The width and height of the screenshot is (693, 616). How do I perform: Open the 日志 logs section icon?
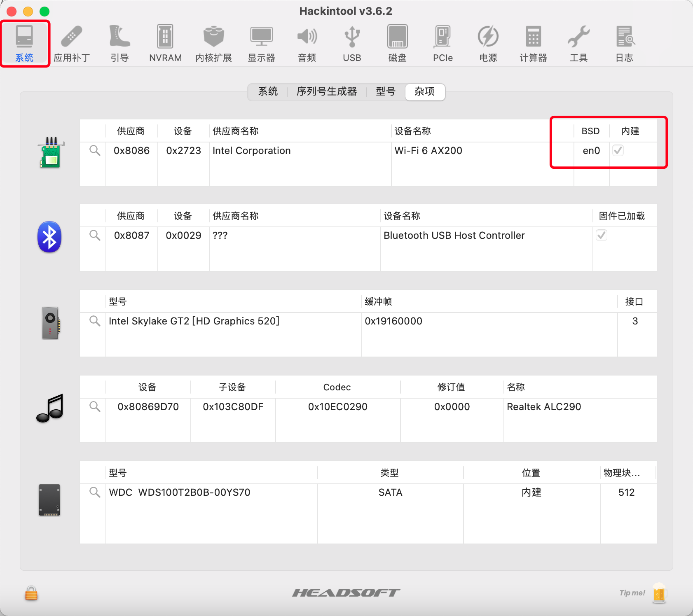point(624,43)
